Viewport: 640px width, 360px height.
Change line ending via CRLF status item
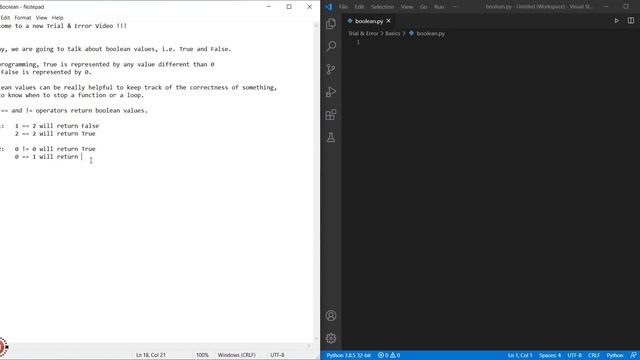click(x=594, y=356)
